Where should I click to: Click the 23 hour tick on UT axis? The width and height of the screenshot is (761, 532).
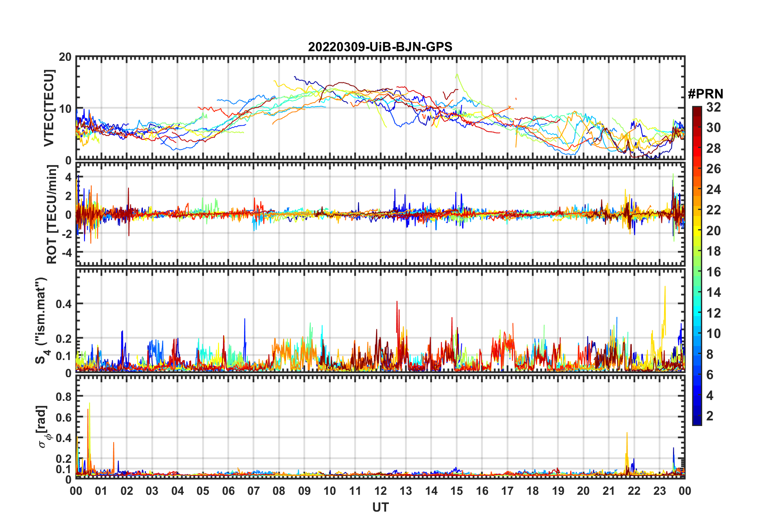pyautogui.click(x=659, y=491)
